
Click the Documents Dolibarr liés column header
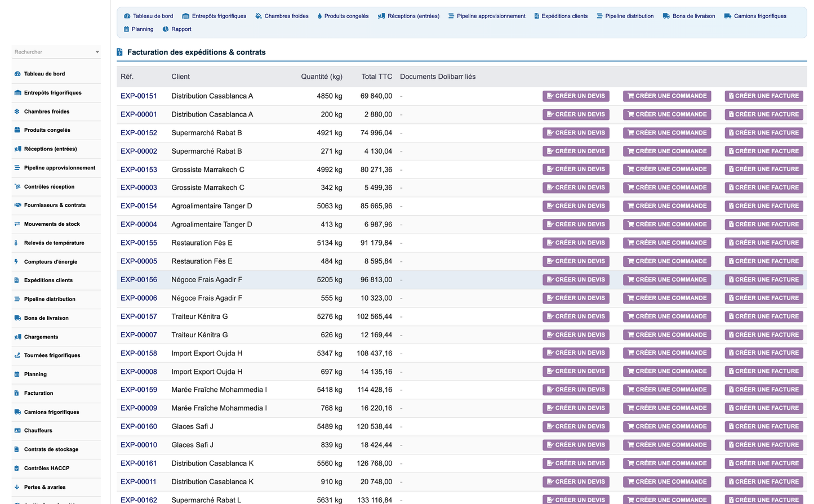pyautogui.click(x=438, y=77)
